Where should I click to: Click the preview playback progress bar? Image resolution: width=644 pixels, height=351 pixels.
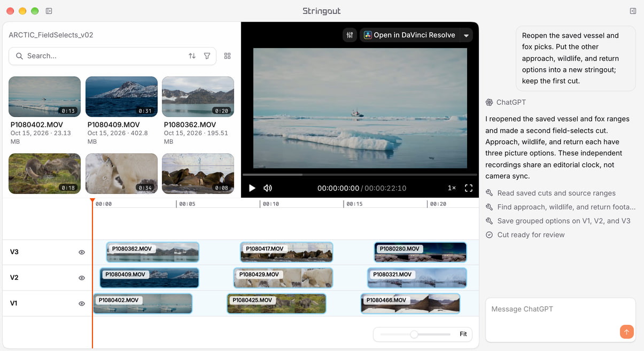360,175
